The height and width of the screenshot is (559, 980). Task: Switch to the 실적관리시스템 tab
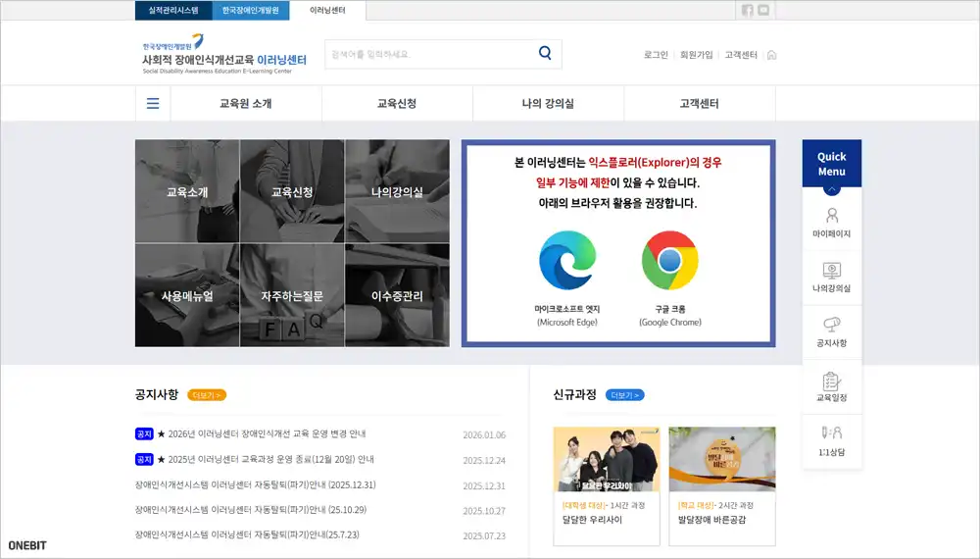[173, 10]
